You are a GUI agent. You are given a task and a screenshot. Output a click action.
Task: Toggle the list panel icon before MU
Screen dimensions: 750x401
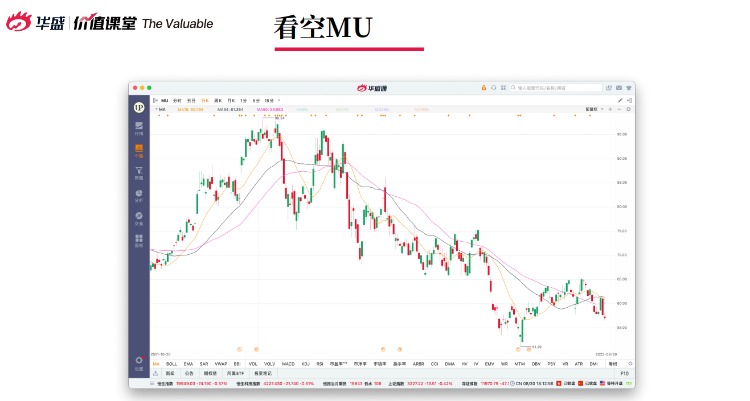(x=155, y=100)
